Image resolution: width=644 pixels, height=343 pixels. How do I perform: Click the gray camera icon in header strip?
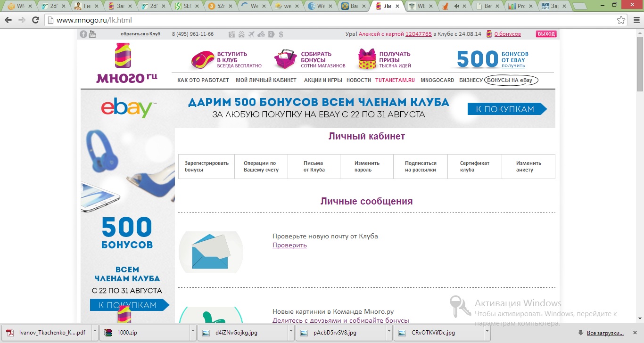pyautogui.click(x=231, y=34)
